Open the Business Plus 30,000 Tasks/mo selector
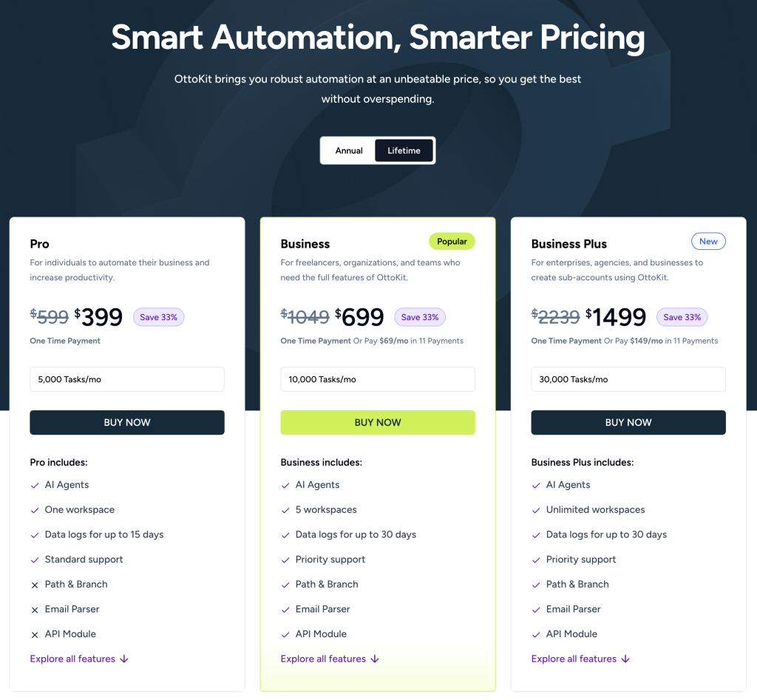 pos(628,379)
